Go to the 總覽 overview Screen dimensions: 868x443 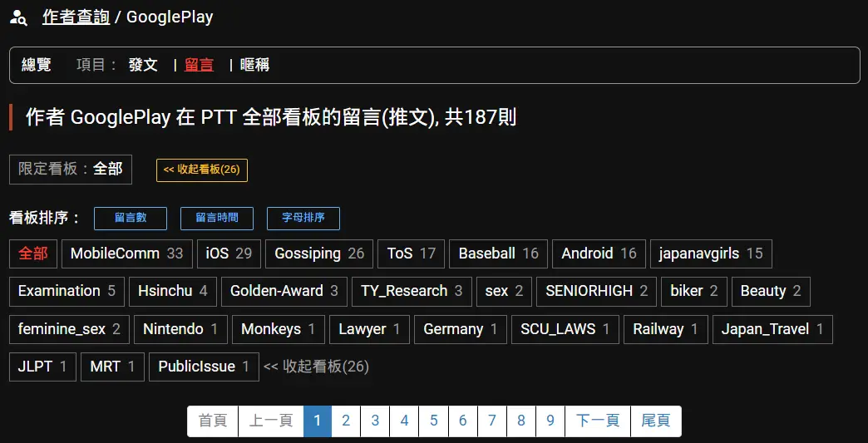pyautogui.click(x=36, y=65)
